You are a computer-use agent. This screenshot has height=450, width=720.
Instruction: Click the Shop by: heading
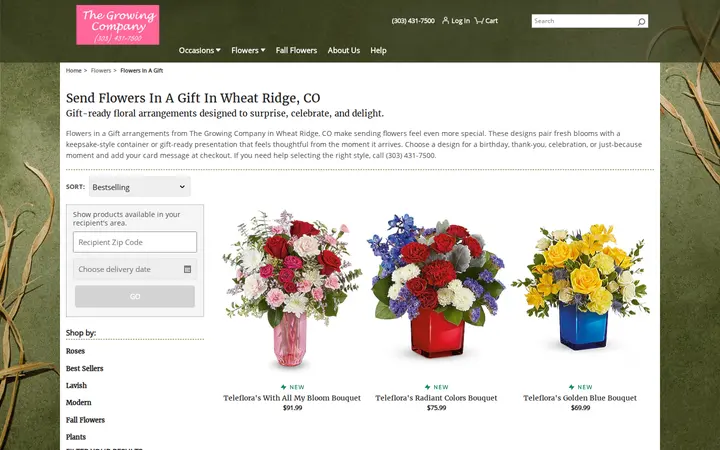tap(81, 333)
